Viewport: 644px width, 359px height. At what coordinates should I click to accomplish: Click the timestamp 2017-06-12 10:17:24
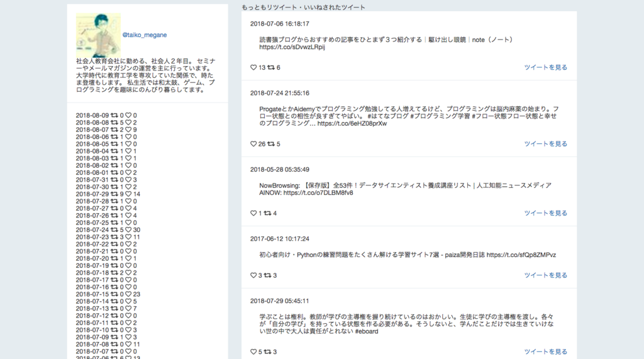click(x=280, y=239)
